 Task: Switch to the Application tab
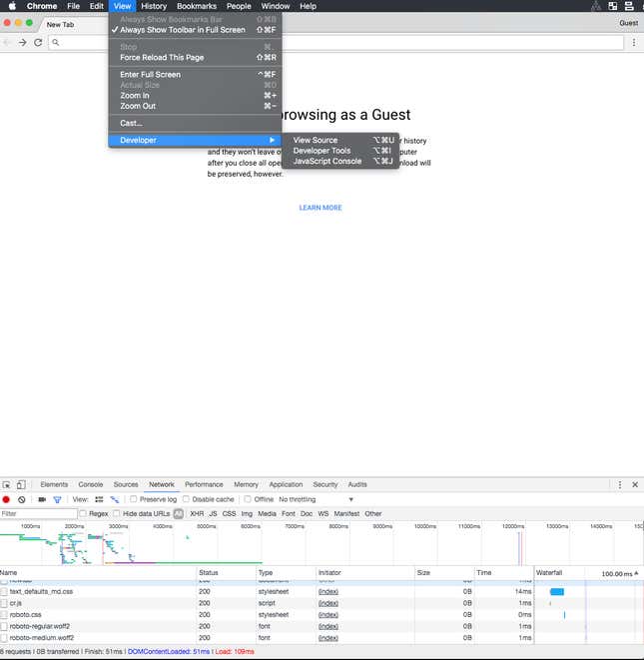[286, 484]
